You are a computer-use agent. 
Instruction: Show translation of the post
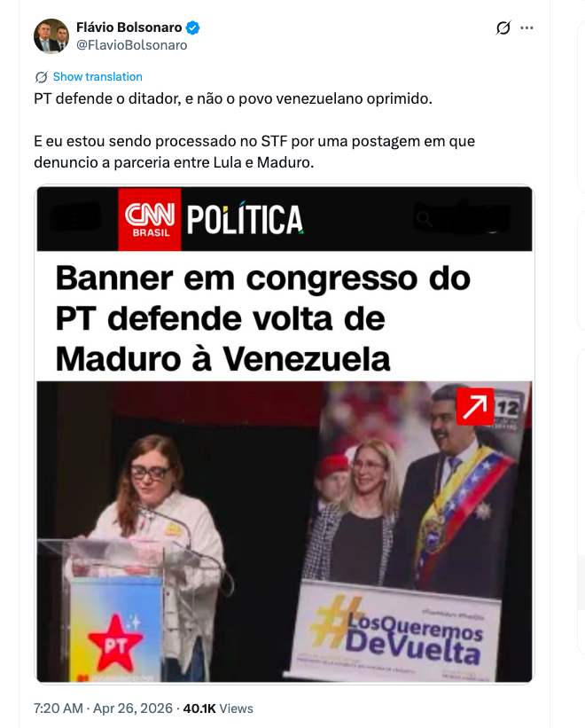pos(97,76)
